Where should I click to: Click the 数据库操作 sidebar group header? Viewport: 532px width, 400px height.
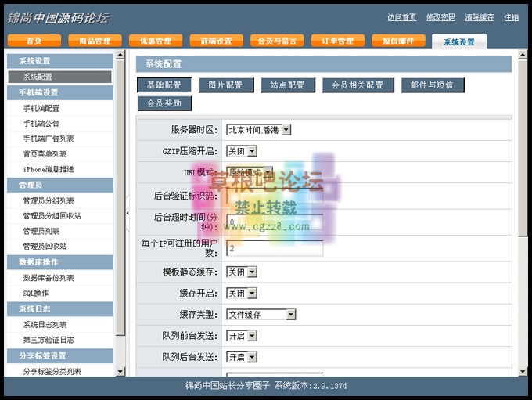pos(59,262)
